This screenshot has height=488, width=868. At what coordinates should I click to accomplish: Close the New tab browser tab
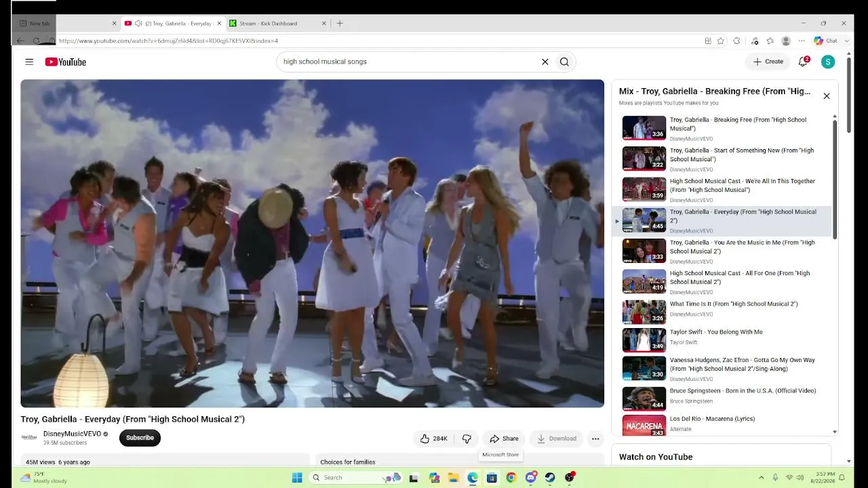coord(114,23)
